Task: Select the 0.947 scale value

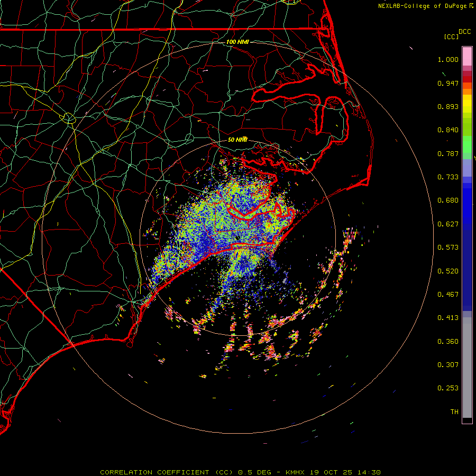Action: pyautogui.click(x=448, y=83)
